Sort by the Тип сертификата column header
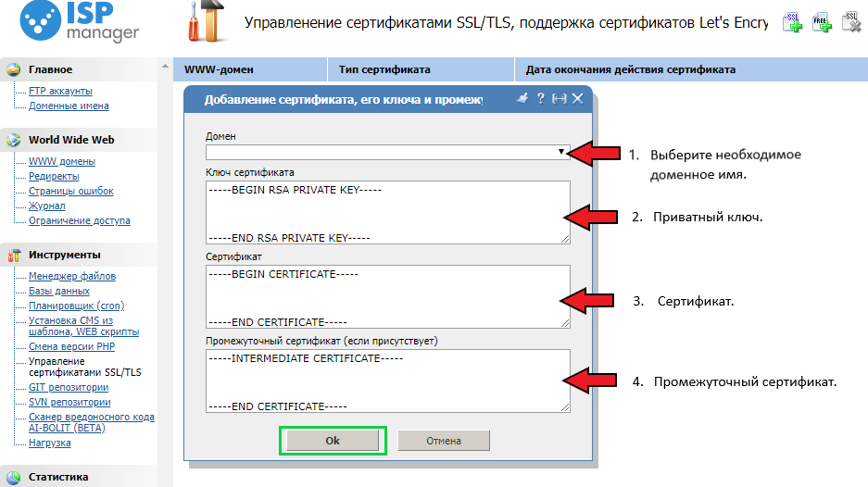868x487 pixels. point(421,69)
